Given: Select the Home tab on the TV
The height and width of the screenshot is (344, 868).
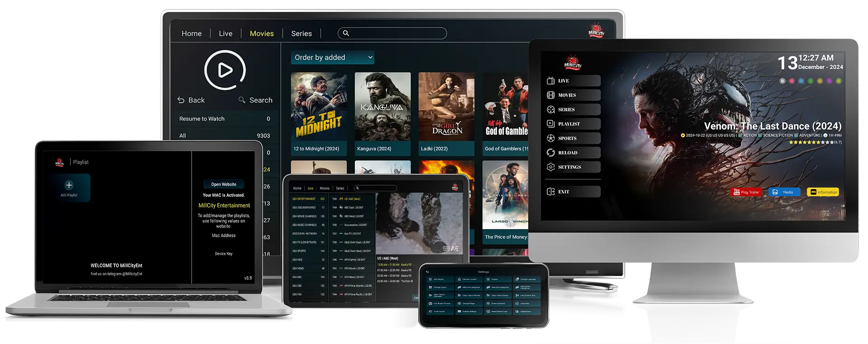Looking at the screenshot, I should pos(191,33).
